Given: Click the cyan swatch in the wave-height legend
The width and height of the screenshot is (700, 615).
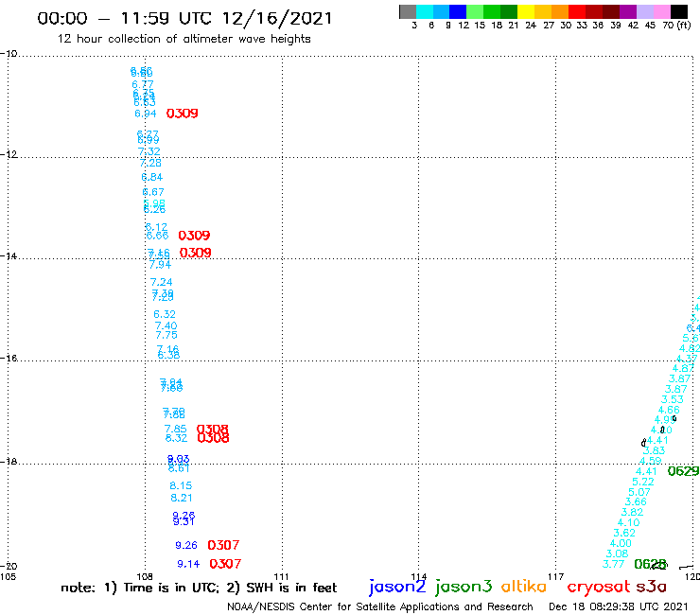Looking at the screenshot, I should (x=424, y=11).
